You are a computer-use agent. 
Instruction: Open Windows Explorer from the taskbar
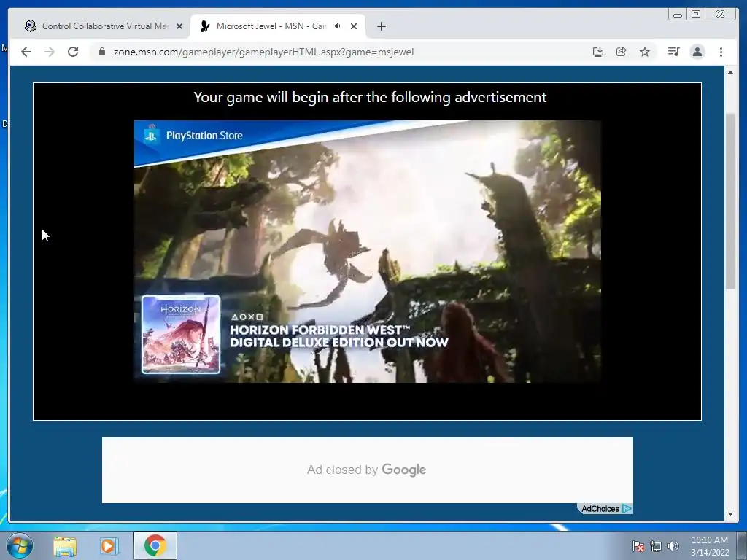[65, 545]
